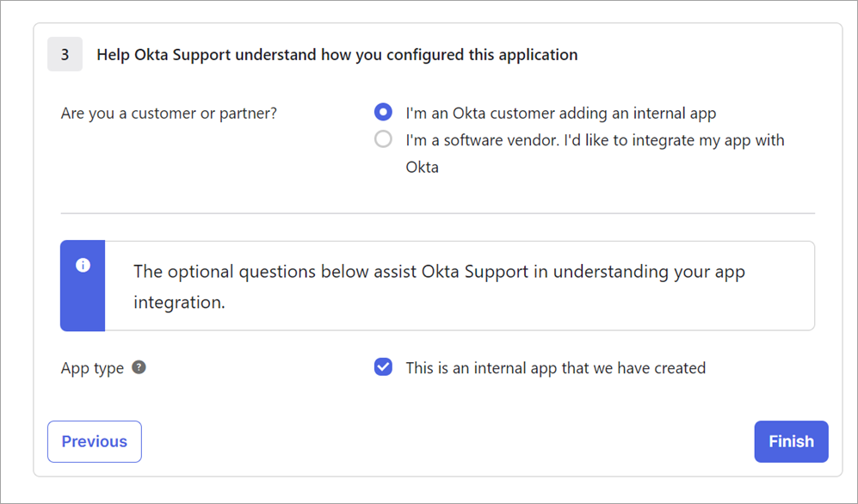Click the step 3 number badge
Screen dimensions: 858x504
(65, 54)
